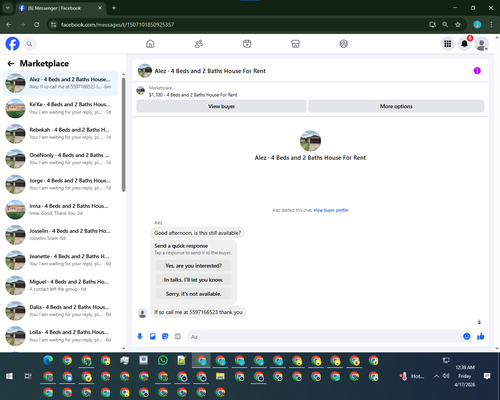This screenshot has height=400, width=500.
Task: Send a voice clip microphone icon
Action: click(140, 336)
